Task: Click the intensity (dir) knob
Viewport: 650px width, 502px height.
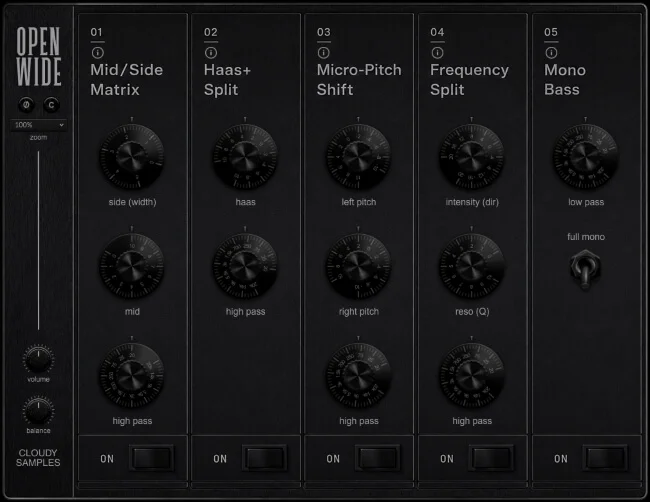Action: pos(471,157)
